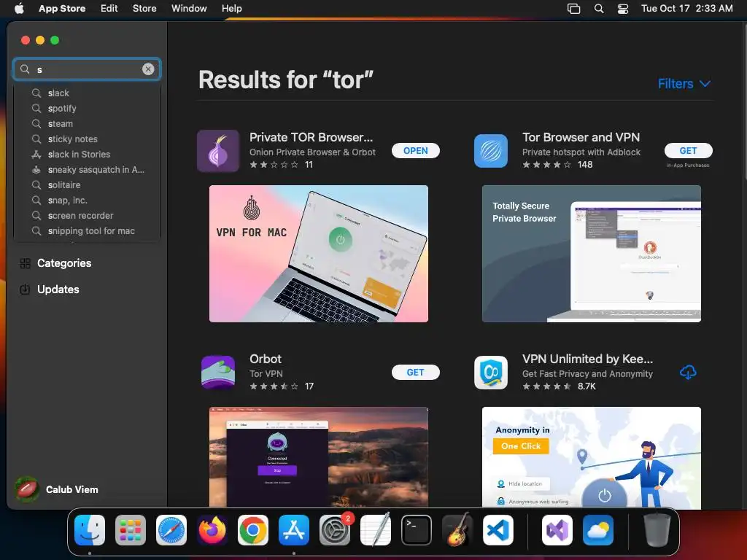The height and width of the screenshot is (560, 747).
Task: Open Updates in the sidebar
Action: (58, 289)
